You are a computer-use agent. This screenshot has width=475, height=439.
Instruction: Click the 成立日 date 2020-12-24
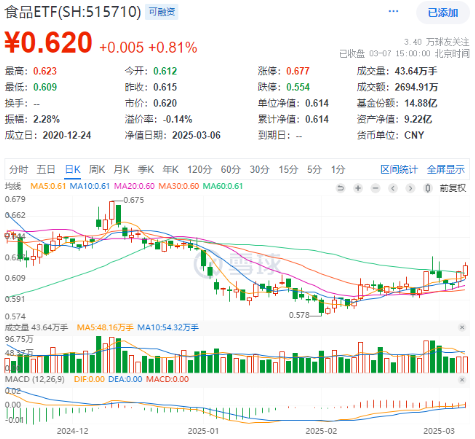click(67, 135)
